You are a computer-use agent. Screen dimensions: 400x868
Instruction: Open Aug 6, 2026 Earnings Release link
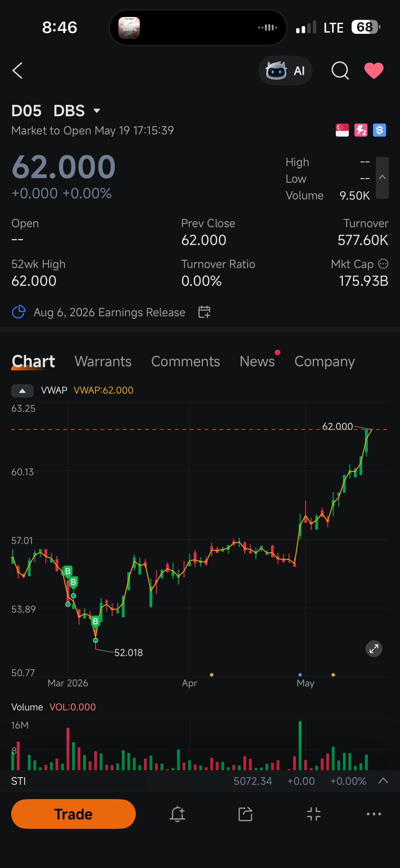pos(109,312)
